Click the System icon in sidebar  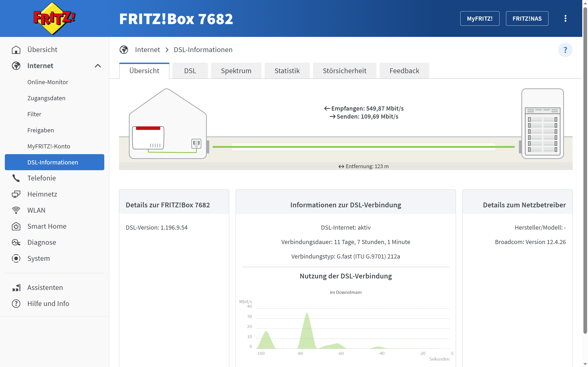16,258
